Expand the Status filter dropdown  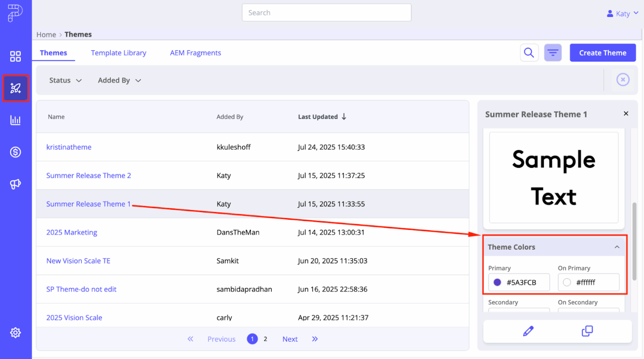pos(65,80)
